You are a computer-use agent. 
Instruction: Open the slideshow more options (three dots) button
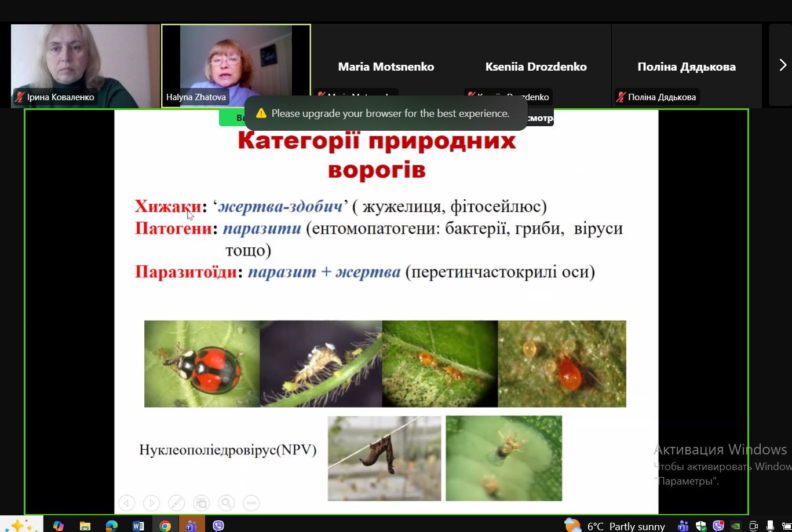click(x=251, y=503)
